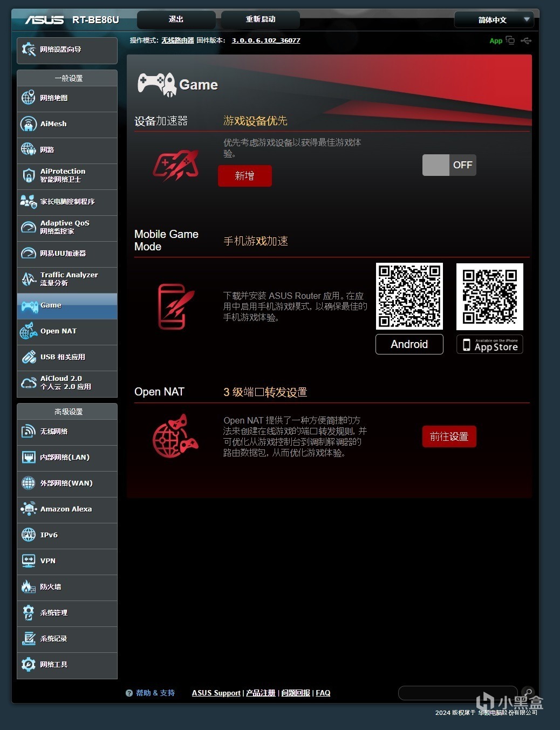Open the network setup wizard icon
The image size is (560, 730).
28,50
